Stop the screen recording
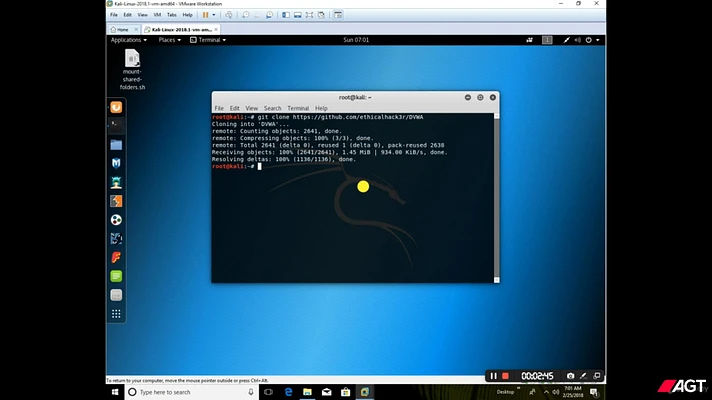 (x=505, y=376)
